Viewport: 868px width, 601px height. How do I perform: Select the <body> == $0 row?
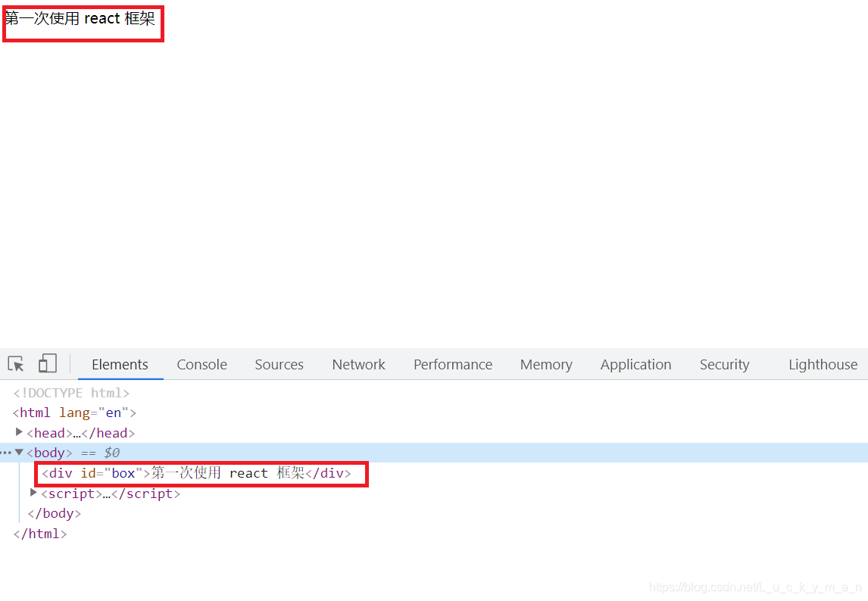pos(434,453)
